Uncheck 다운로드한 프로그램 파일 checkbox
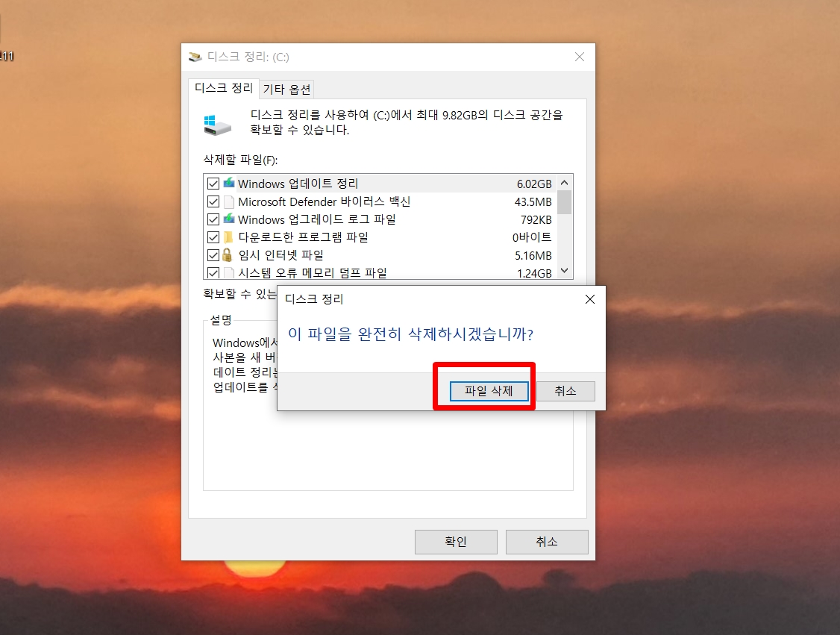The width and height of the screenshot is (840, 635). click(213, 237)
